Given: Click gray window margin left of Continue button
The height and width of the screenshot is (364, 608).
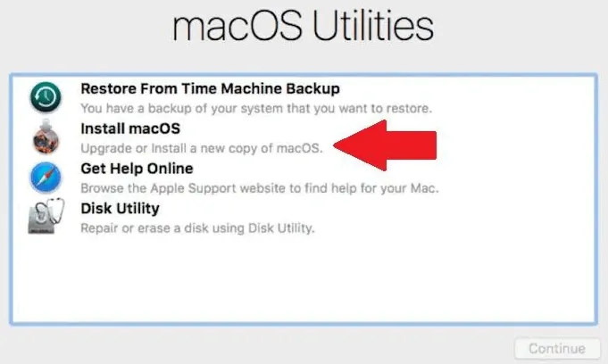Looking at the screenshot, I should pos(268,348).
